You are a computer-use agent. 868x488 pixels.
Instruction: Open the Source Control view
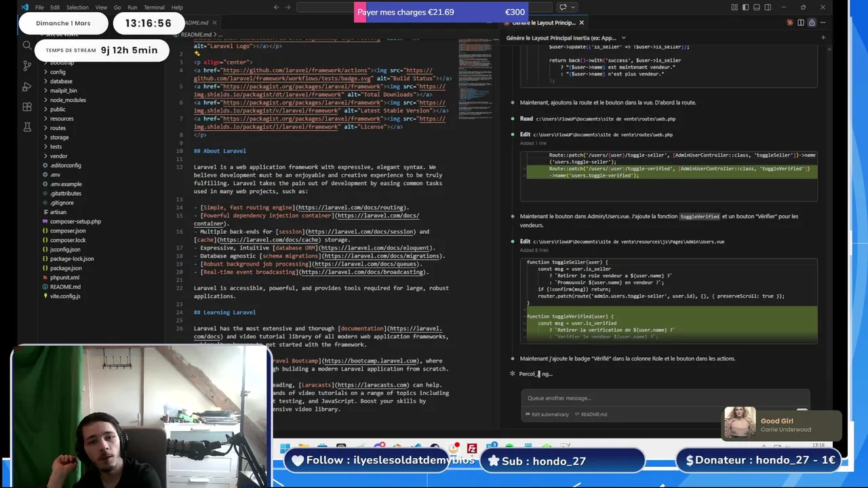pyautogui.click(x=27, y=66)
